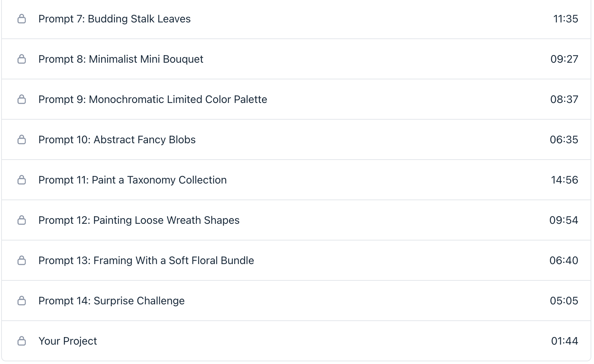The image size is (594, 364).
Task: Click the 01:44 duration for Your Project
Action: [x=564, y=341]
